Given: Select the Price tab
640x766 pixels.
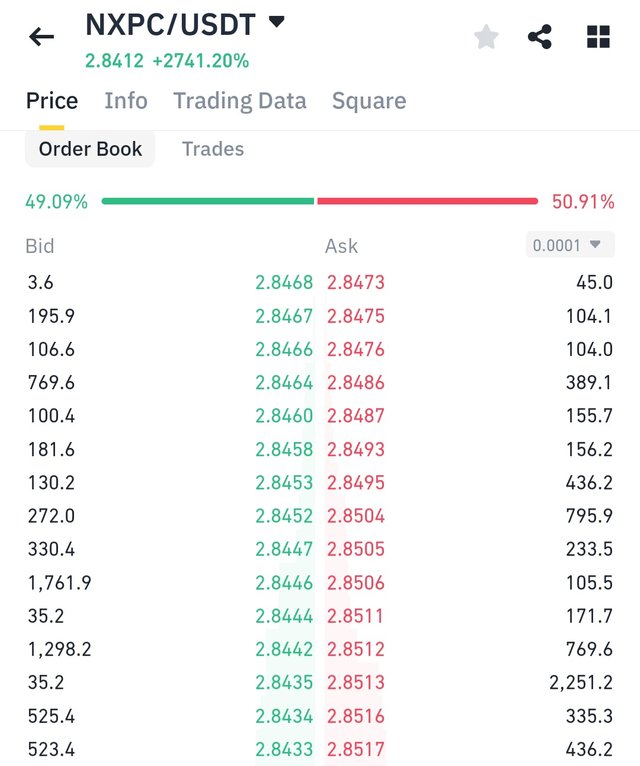Looking at the screenshot, I should 52,101.
